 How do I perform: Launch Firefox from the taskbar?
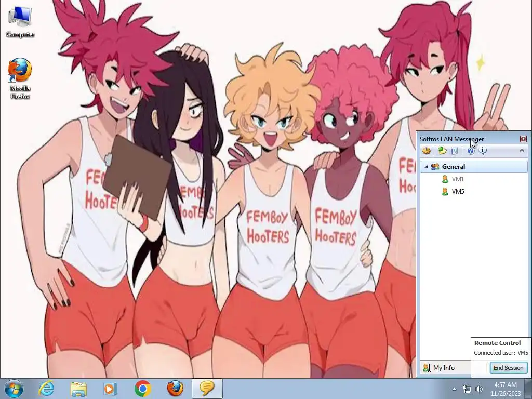coord(175,389)
